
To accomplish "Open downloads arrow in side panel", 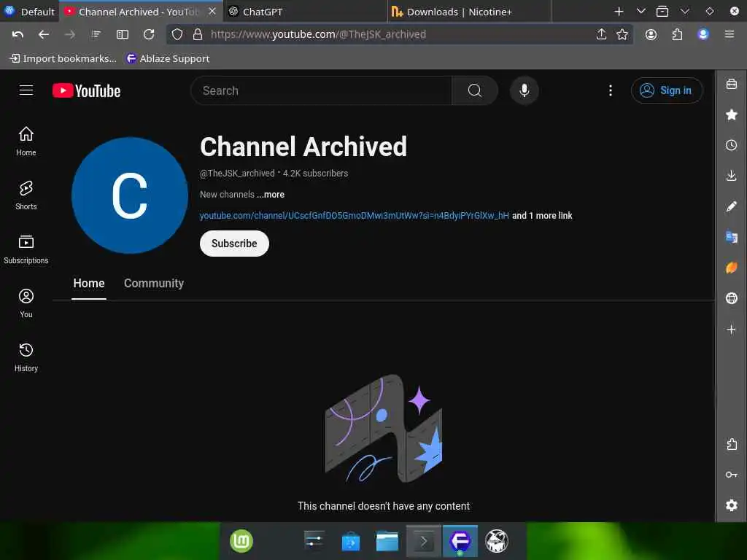I will point(731,176).
